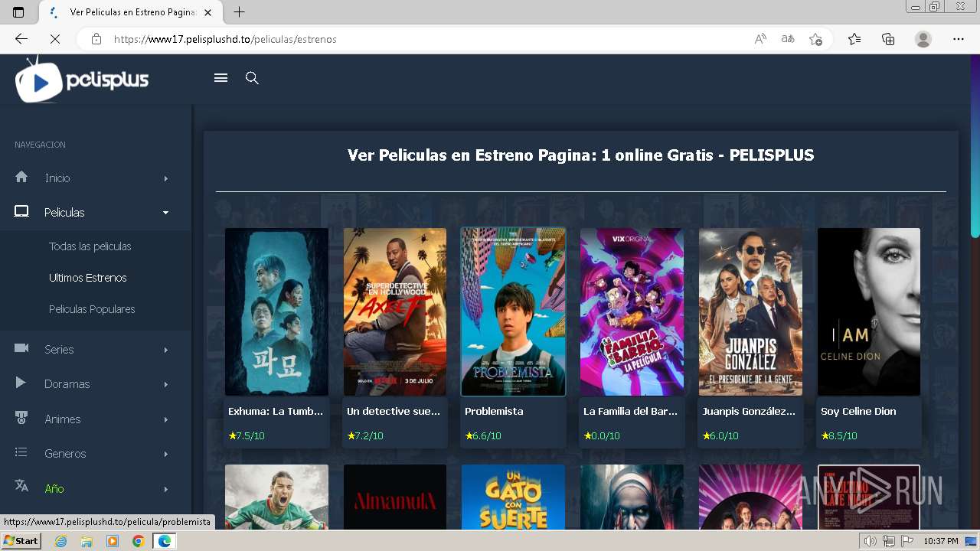Click the Problemista movie poster
Screen dimensions: 980x551
click(513, 311)
